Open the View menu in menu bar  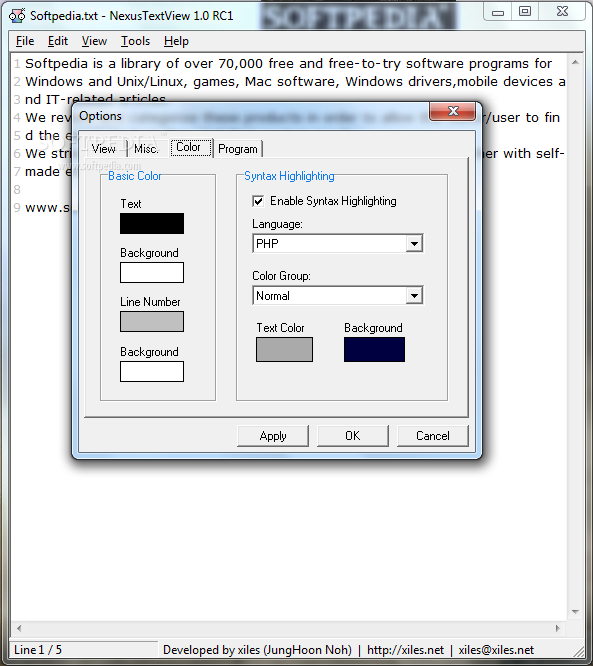click(94, 41)
